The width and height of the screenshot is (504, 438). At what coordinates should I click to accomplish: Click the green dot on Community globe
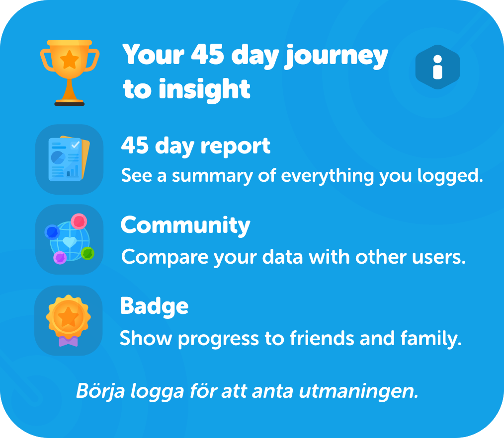tap(87, 253)
